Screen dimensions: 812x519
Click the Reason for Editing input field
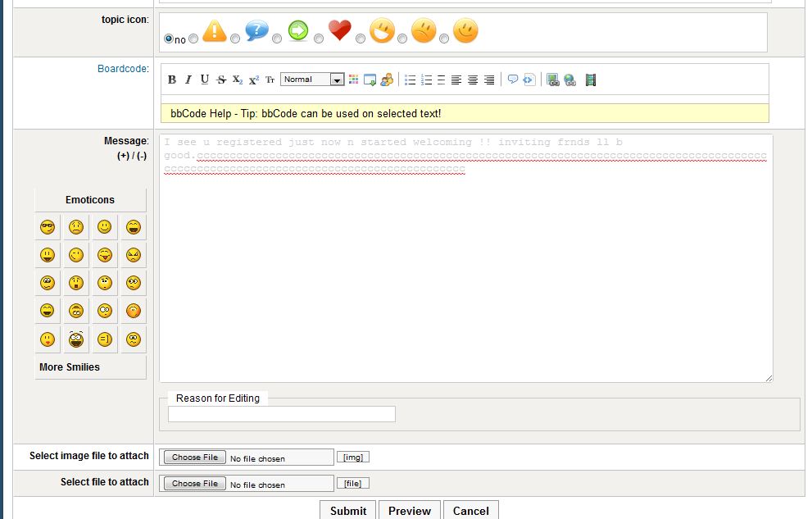pyautogui.click(x=282, y=414)
